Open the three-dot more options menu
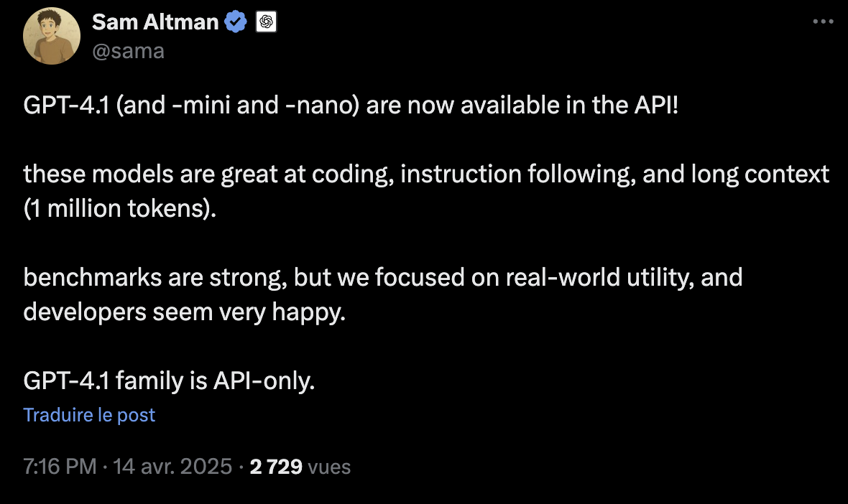 click(823, 22)
